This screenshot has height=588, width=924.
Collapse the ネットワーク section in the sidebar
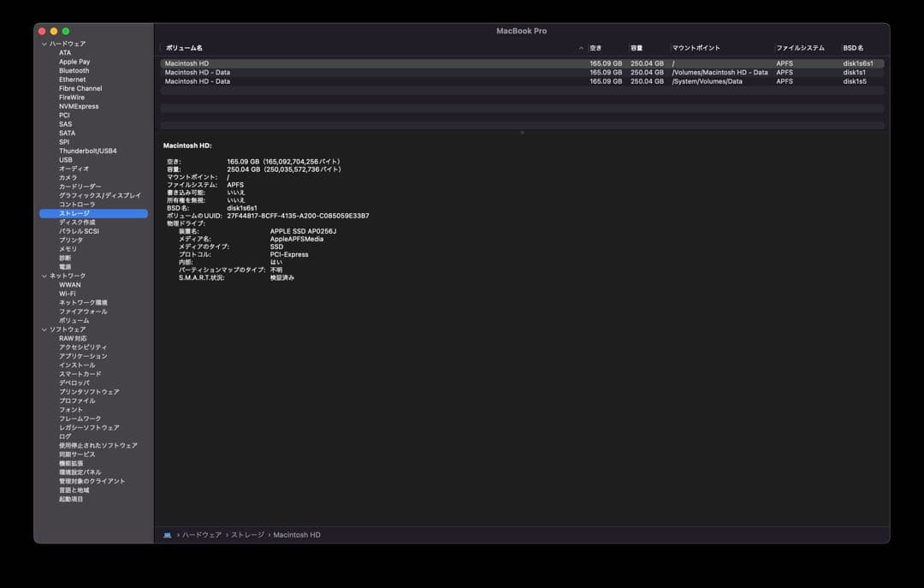point(44,276)
